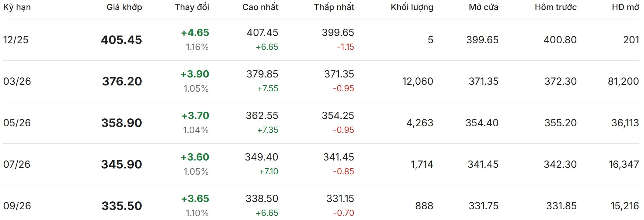
Task: Click the Mở cửa column header
Action: [483, 7]
